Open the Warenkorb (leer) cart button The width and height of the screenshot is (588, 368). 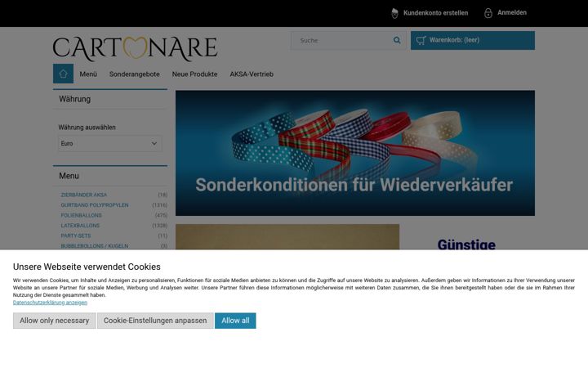473,40
